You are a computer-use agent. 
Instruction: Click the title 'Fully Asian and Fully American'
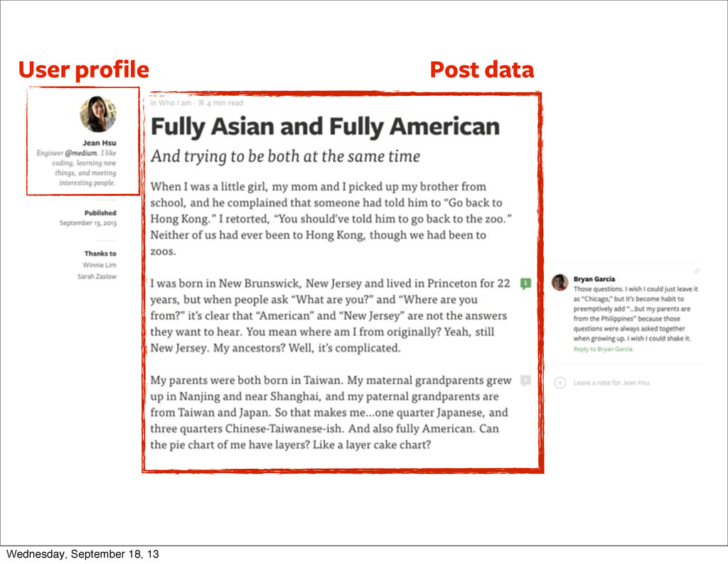click(x=325, y=126)
